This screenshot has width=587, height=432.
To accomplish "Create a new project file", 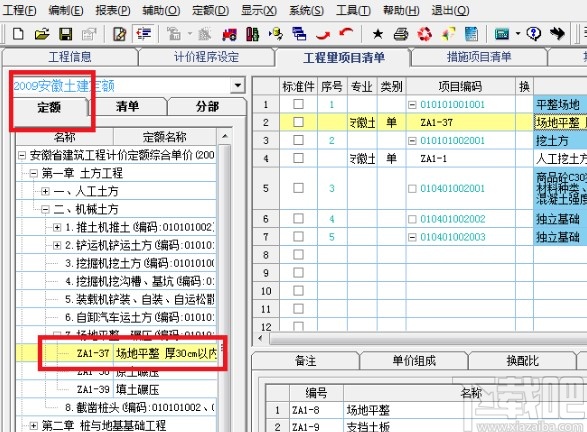I will tap(18, 34).
